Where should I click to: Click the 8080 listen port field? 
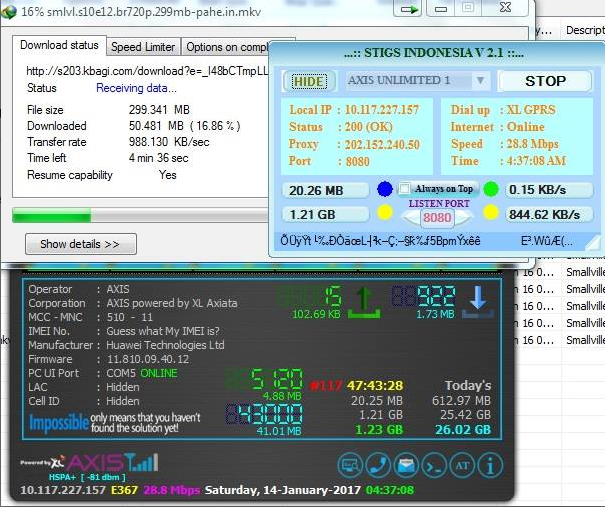coord(437,218)
